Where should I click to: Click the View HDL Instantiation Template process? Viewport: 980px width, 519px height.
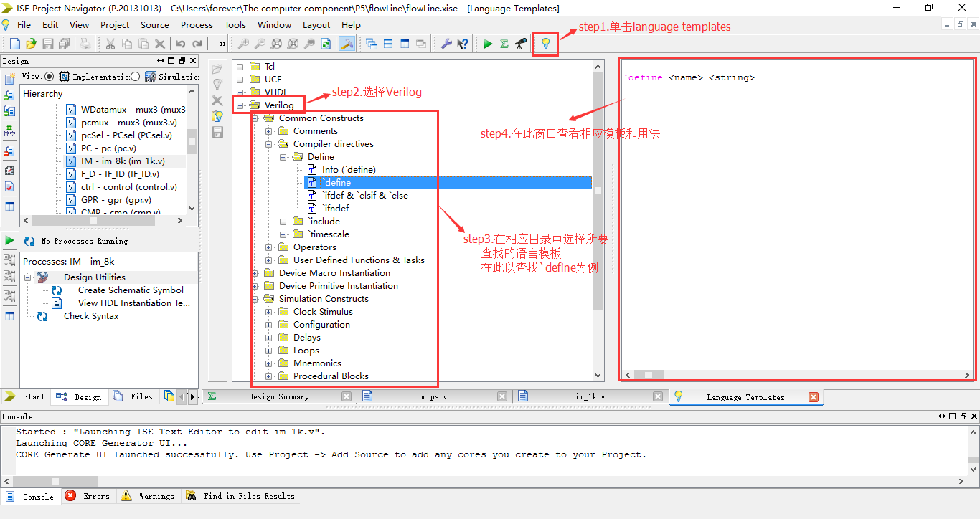134,303
